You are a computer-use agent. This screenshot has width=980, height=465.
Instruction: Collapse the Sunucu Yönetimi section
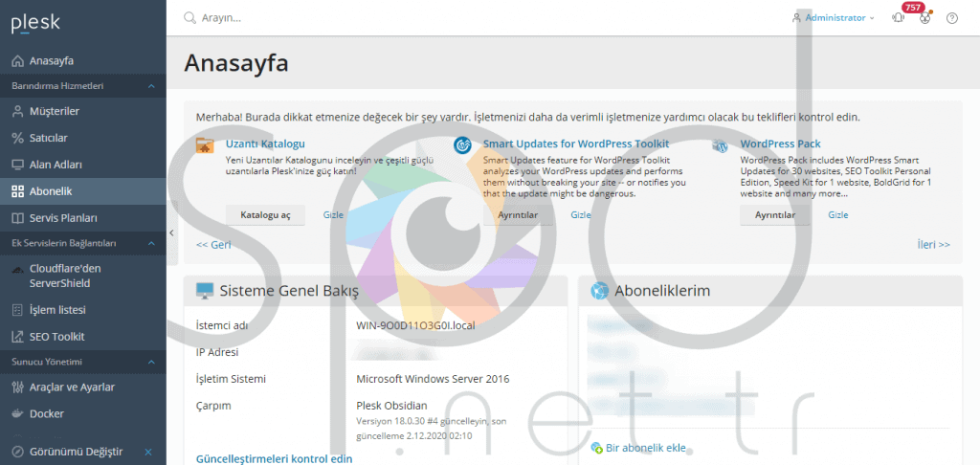[151, 362]
